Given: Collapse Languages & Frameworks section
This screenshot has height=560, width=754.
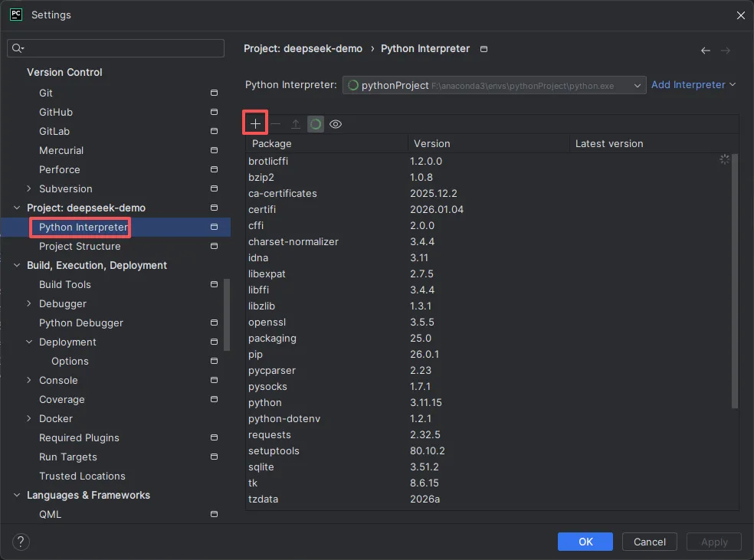Looking at the screenshot, I should (x=17, y=495).
